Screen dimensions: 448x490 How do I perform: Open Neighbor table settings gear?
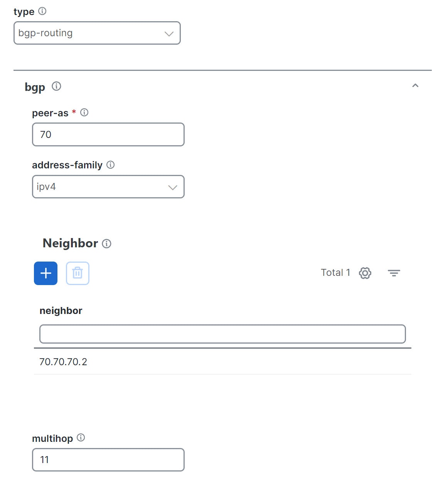(x=365, y=273)
